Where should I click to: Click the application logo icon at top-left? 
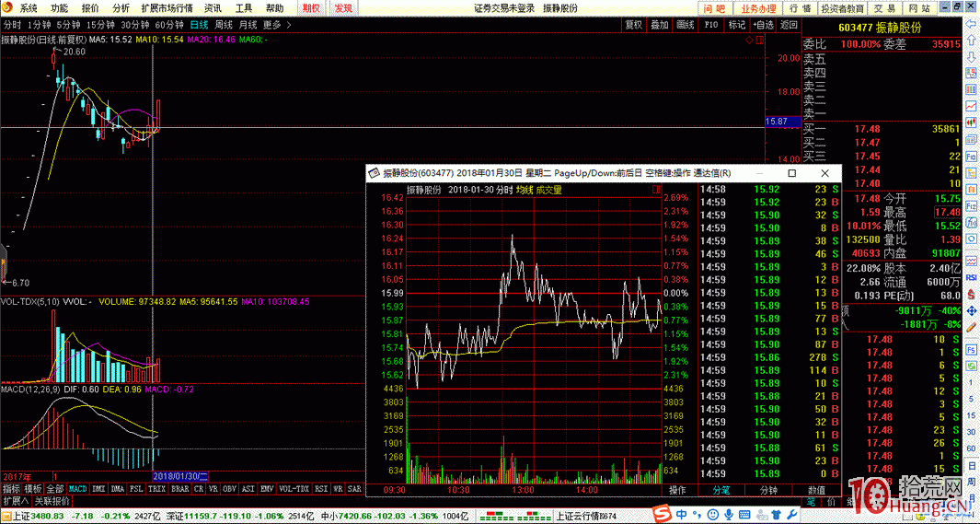[x=7, y=7]
